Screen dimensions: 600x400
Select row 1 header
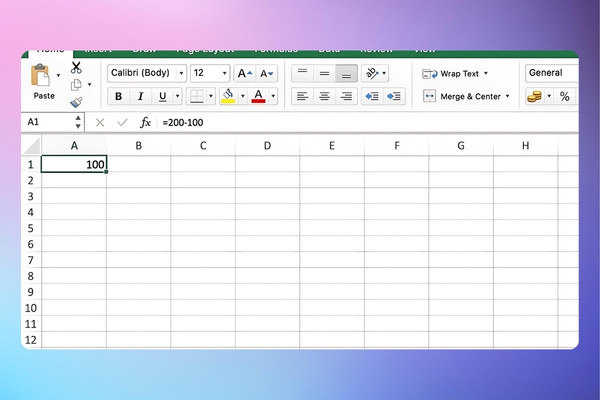pyautogui.click(x=31, y=165)
